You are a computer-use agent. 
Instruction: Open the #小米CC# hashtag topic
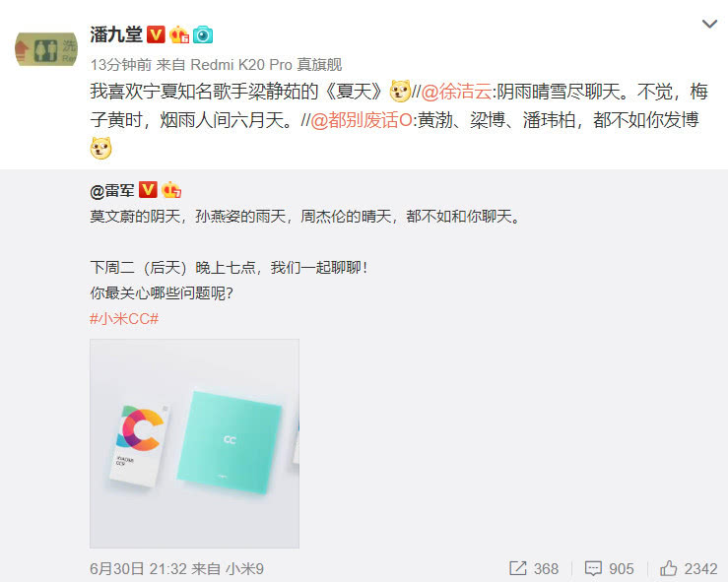124,319
